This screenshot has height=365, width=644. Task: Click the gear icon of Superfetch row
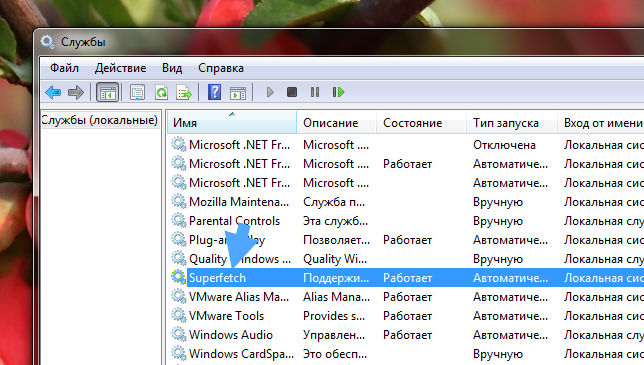[x=179, y=278]
